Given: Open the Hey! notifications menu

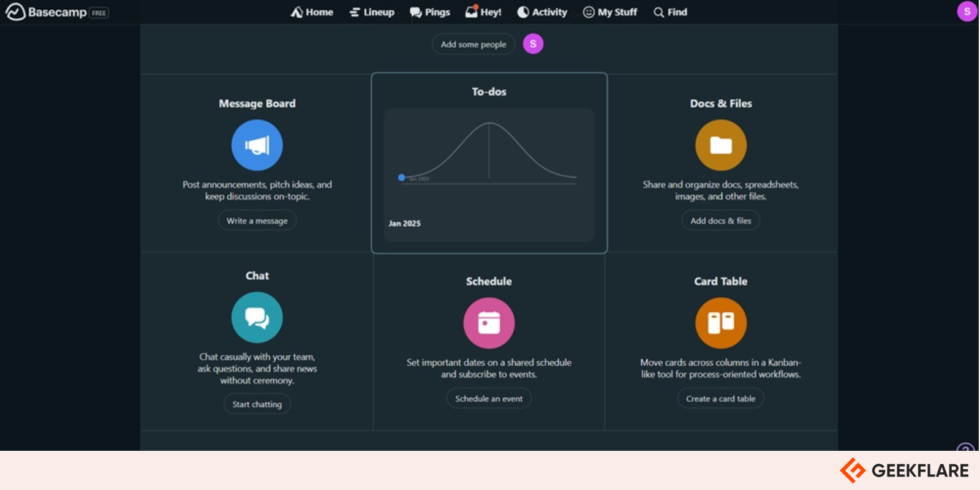Looking at the screenshot, I should (x=483, y=12).
